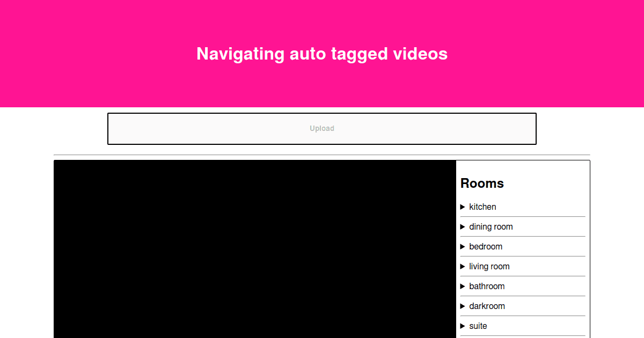644x338 pixels.
Task: Expand the kitchen disclosure triangle
Action: click(x=463, y=207)
